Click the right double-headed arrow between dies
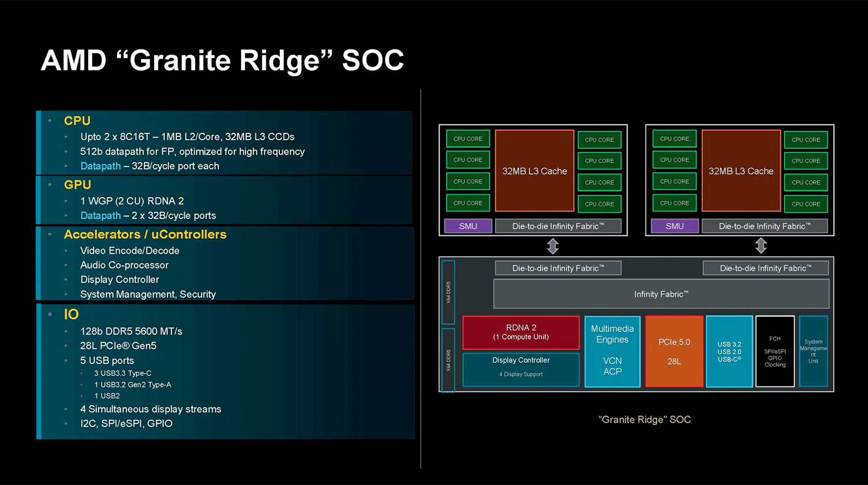This screenshot has height=485, width=868. tap(761, 246)
